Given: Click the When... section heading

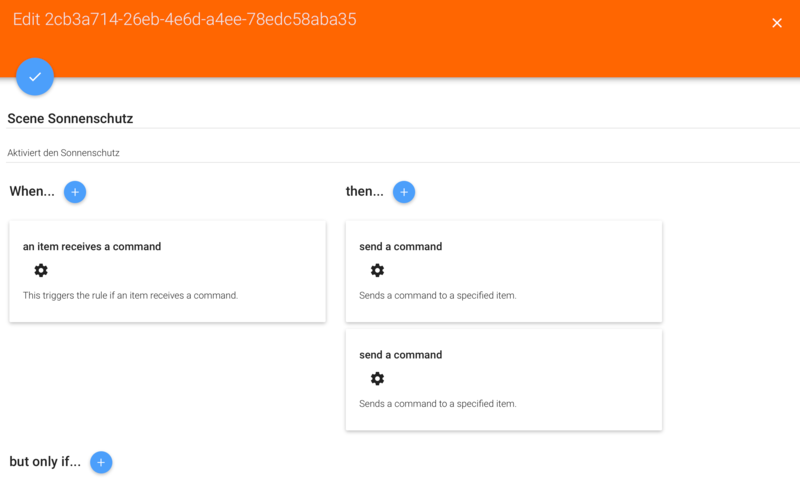Looking at the screenshot, I should click(x=32, y=191).
